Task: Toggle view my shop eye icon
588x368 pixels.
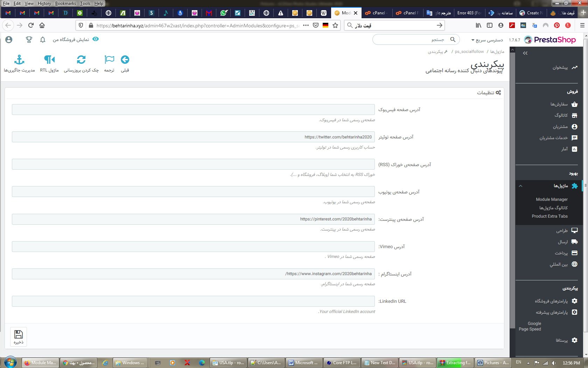Action: click(96, 39)
